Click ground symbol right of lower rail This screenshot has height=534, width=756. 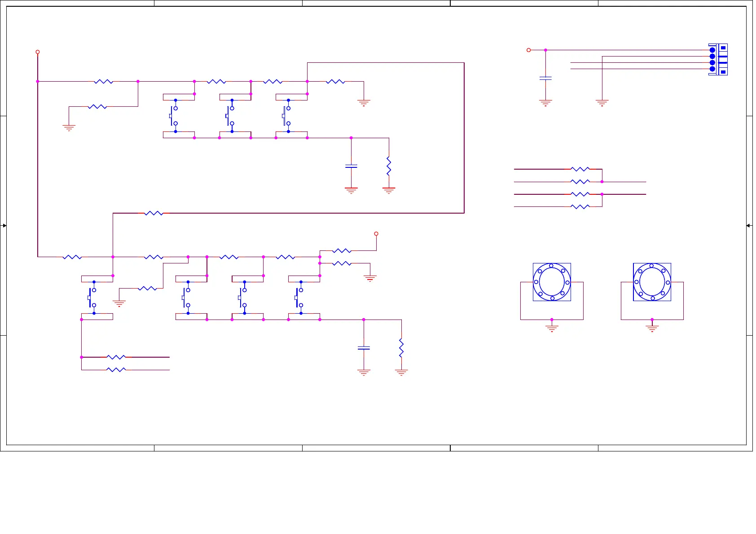point(370,278)
